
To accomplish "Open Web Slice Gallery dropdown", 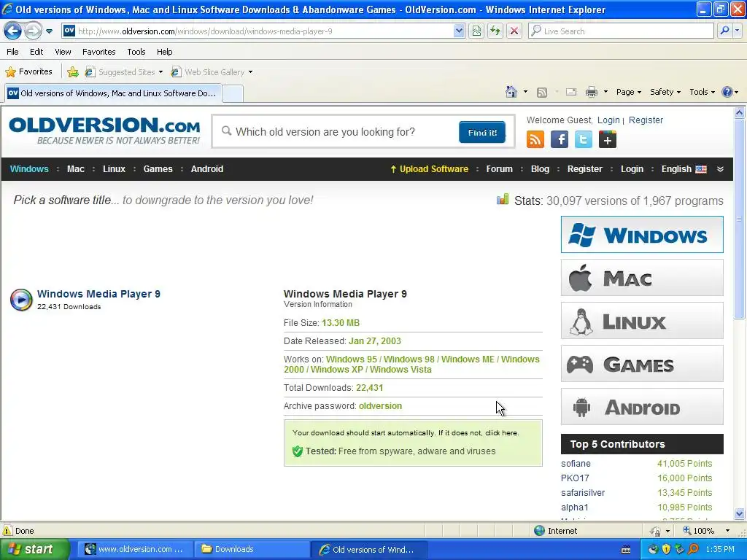I will (x=212, y=72).
